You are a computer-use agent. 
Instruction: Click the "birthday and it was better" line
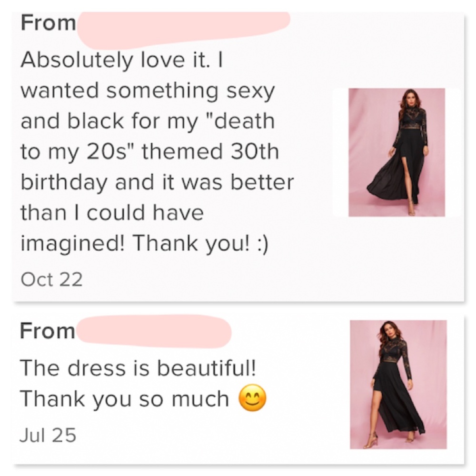coord(157,182)
